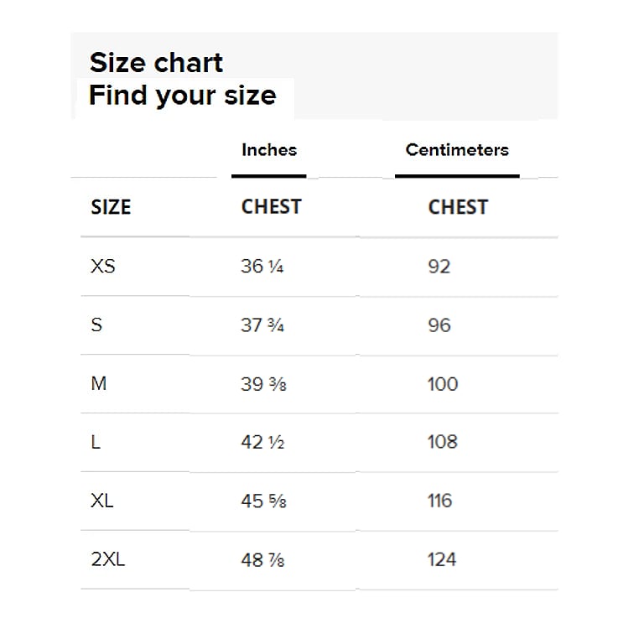Select the XS size row label
The width and height of the screenshot is (644, 644).
coord(103,267)
